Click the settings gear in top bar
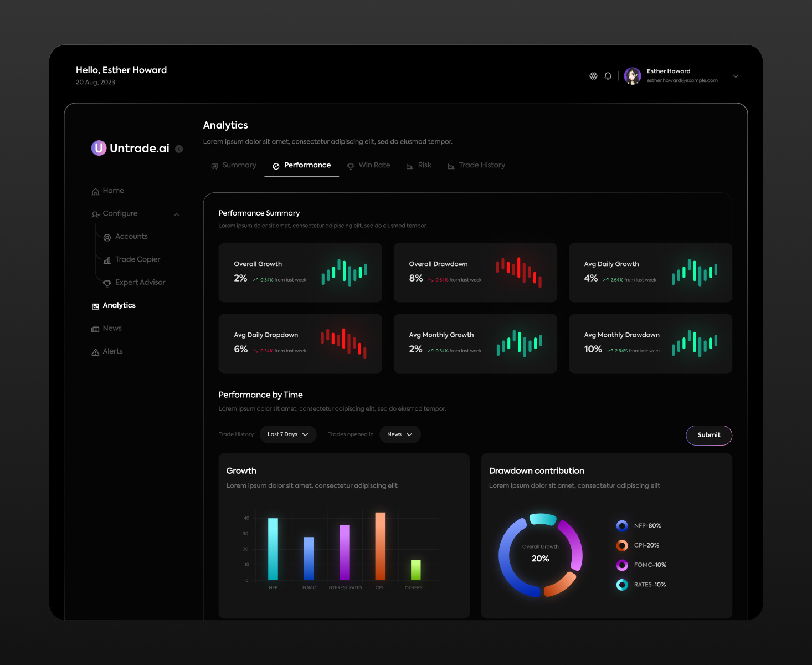 tap(593, 75)
